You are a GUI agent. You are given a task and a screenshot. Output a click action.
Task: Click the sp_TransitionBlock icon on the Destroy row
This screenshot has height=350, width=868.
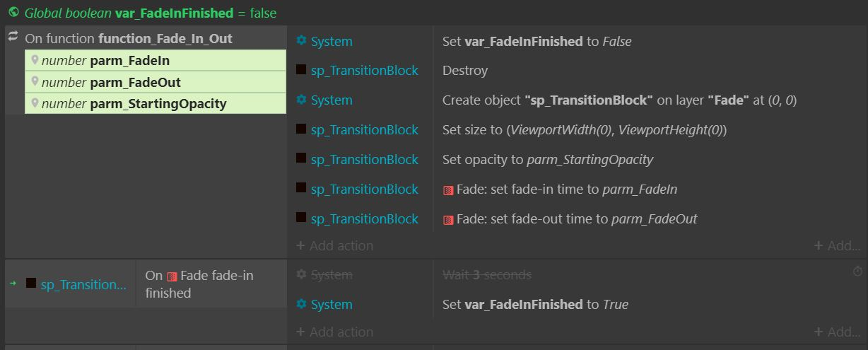301,70
